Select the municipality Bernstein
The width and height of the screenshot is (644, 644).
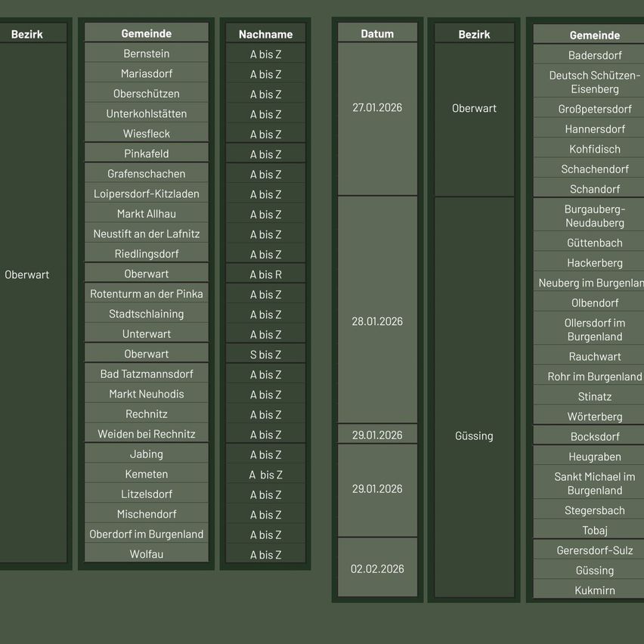coord(146,53)
